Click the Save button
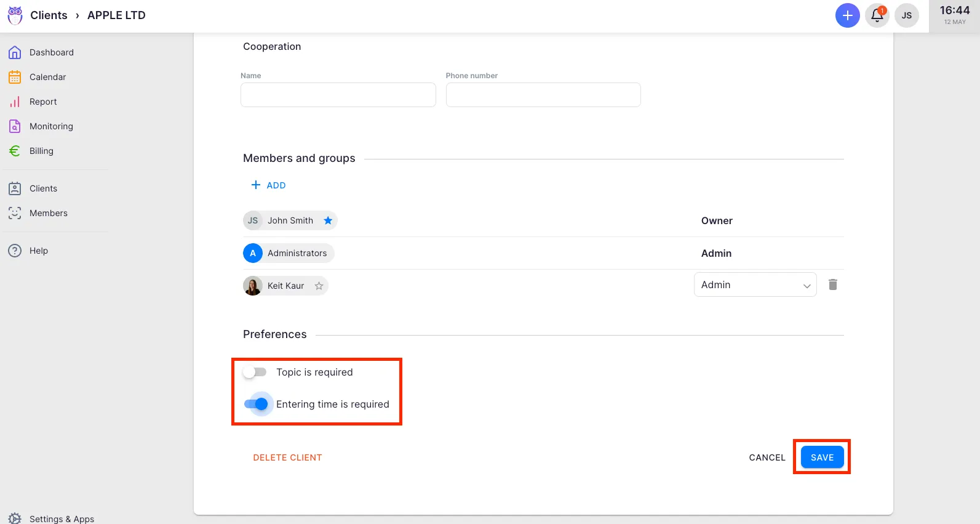Viewport: 980px width, 524px height. click(x=822, y=457)
